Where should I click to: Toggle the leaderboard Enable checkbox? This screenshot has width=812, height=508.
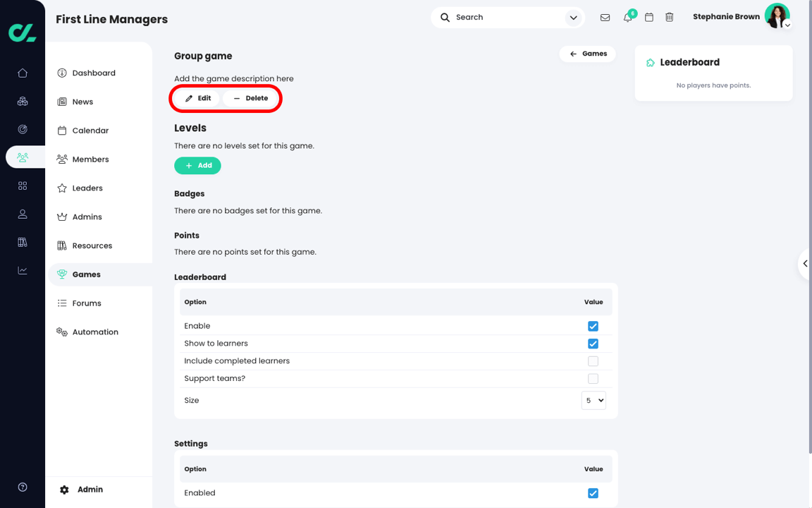click(x=593, y=326)
